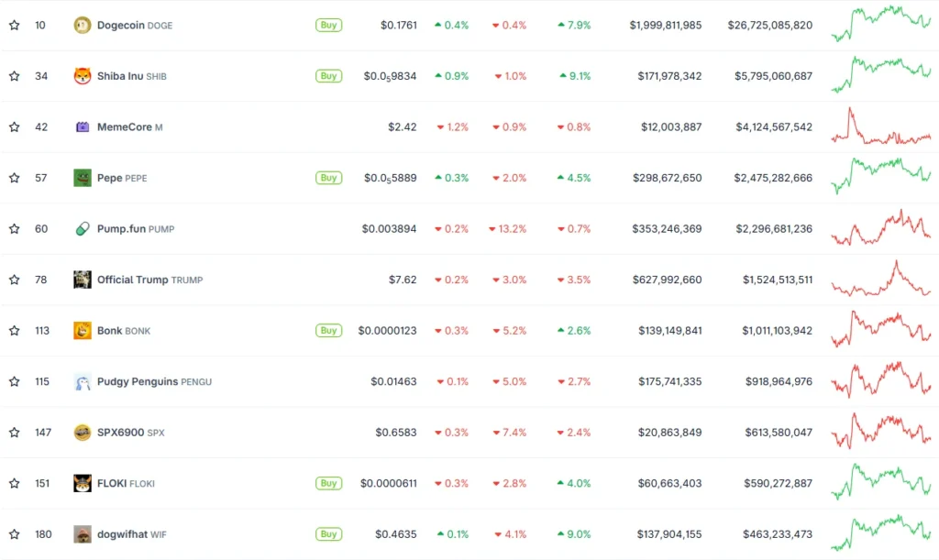The width and height of the screenshot is (939, 560).
Task: Click the FLOKI row star icon
Action: pyautogui.click(x=15, y=483)
